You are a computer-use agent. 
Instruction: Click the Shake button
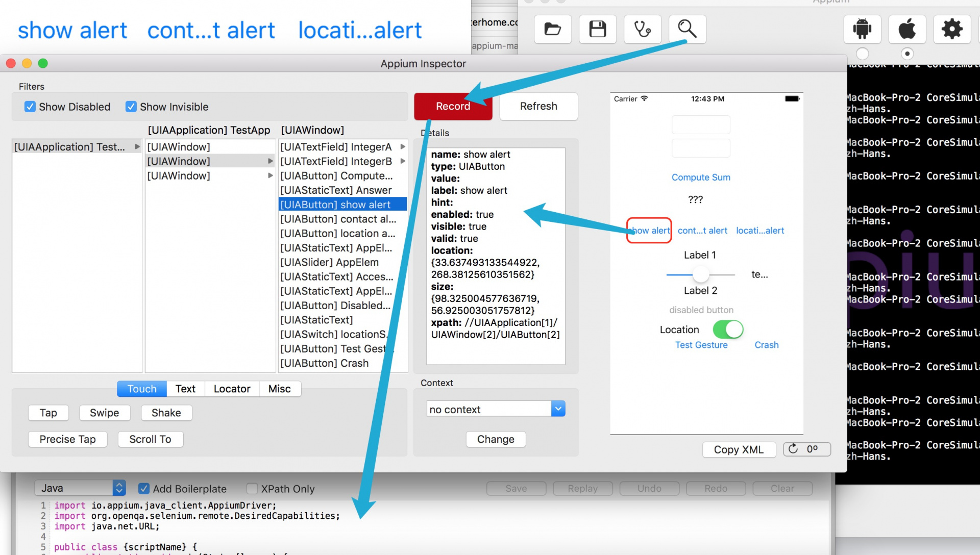[166, 413]
